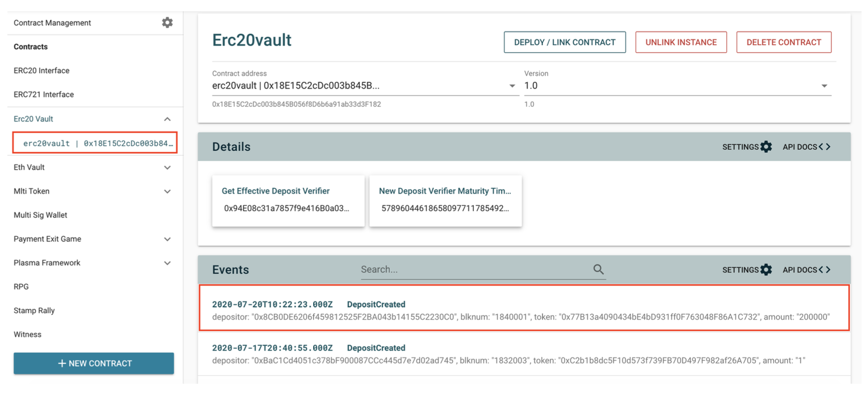Click Deploy / Link Contract button
The height and width of the screenshot is (398, 868).
click(x=565, y=42)
